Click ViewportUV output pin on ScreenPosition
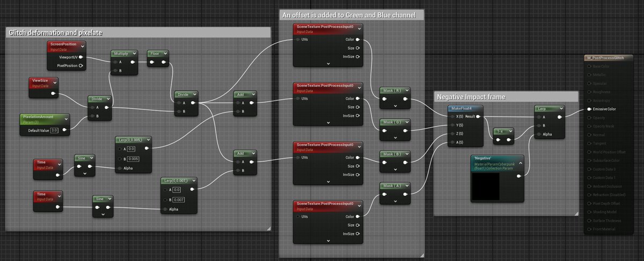The width and height of the screenshot is (644, 261). tap(81, 57)
